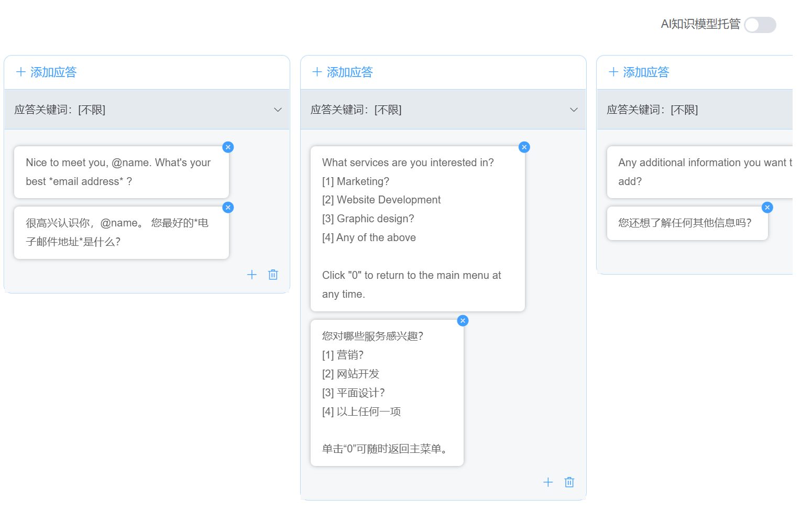Click the 'Click "0" to return to the main menu' text

click(412, 285)
